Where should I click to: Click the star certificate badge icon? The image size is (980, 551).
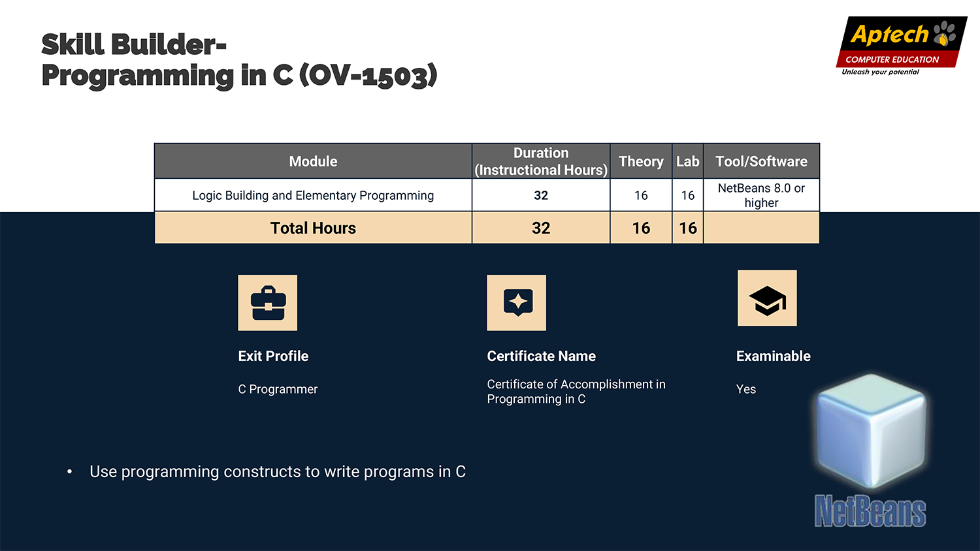(x=516, y=303)
